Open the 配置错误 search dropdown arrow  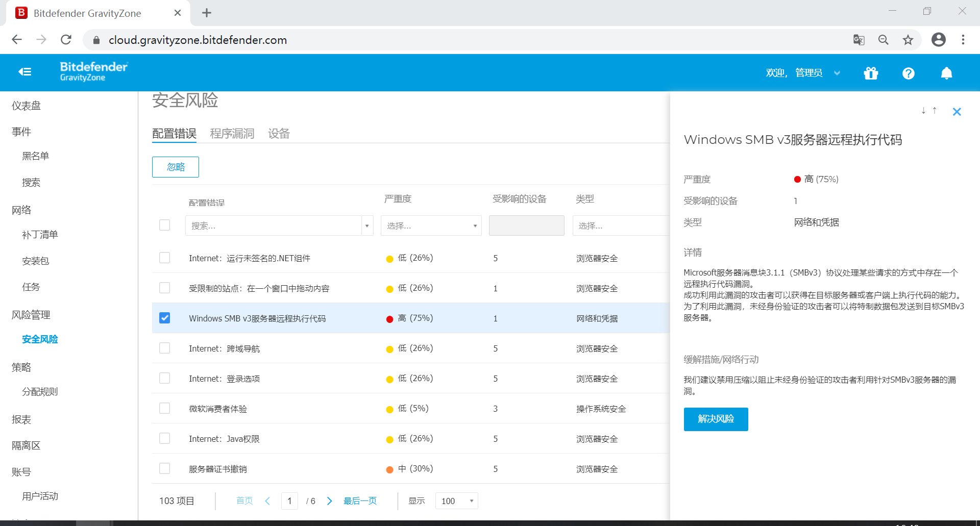click(x=367, y=226)
